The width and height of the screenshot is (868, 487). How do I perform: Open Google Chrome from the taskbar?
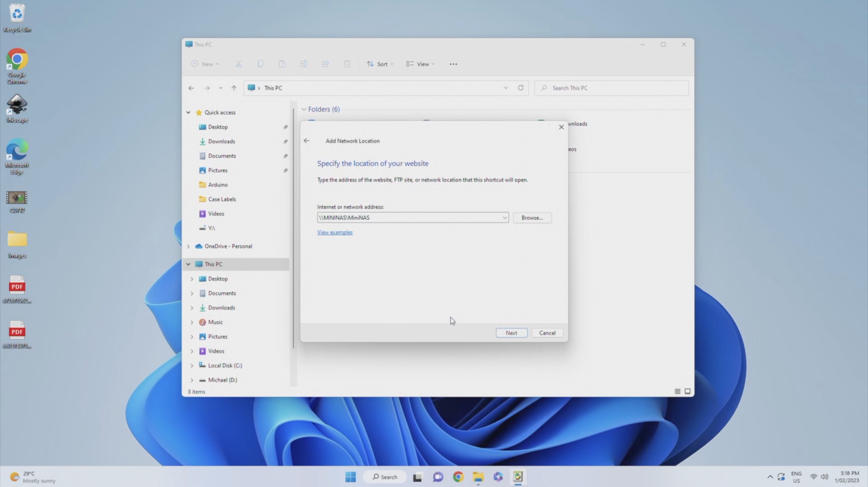(x=458, y=477)
